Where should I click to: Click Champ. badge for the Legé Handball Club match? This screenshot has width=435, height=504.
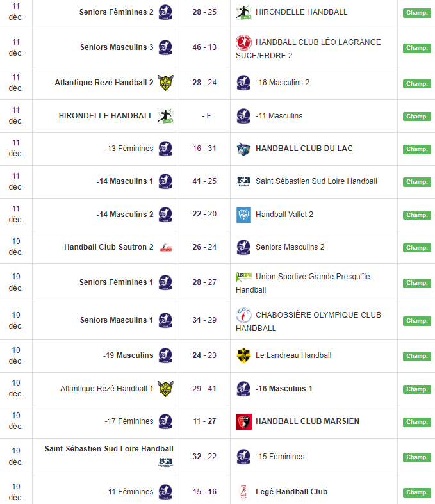point(416,492)
